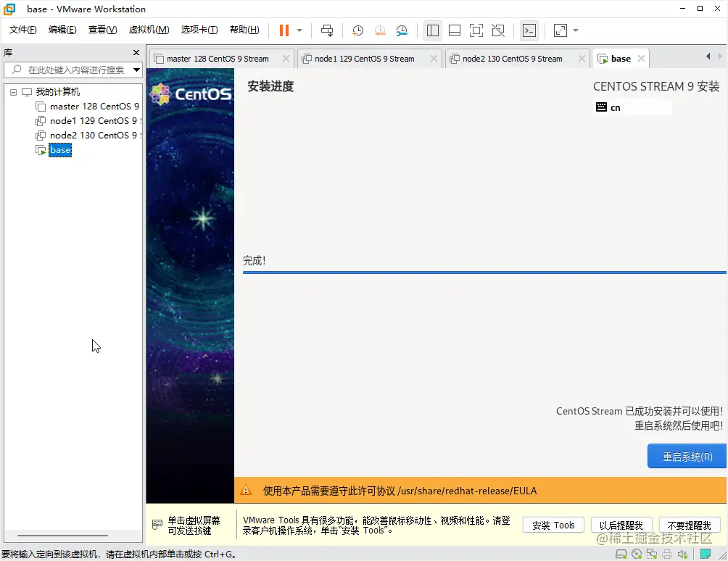The height and width of the screenshot is (561, 728).
Task: Click the cn keyboard layout indicator
Action: 632,108
